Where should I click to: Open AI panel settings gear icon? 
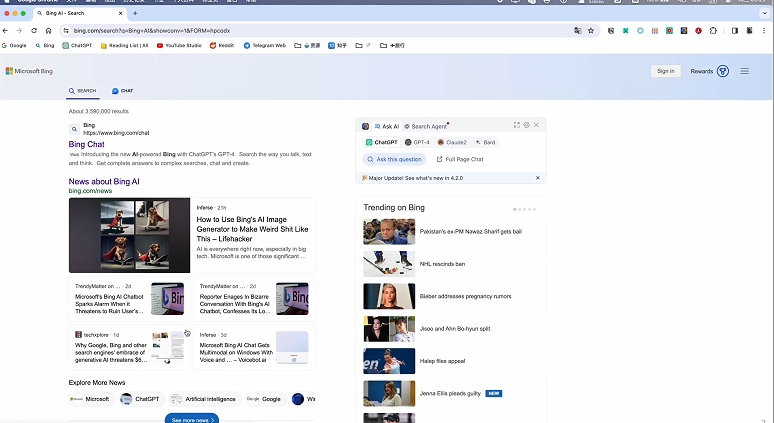526,125
